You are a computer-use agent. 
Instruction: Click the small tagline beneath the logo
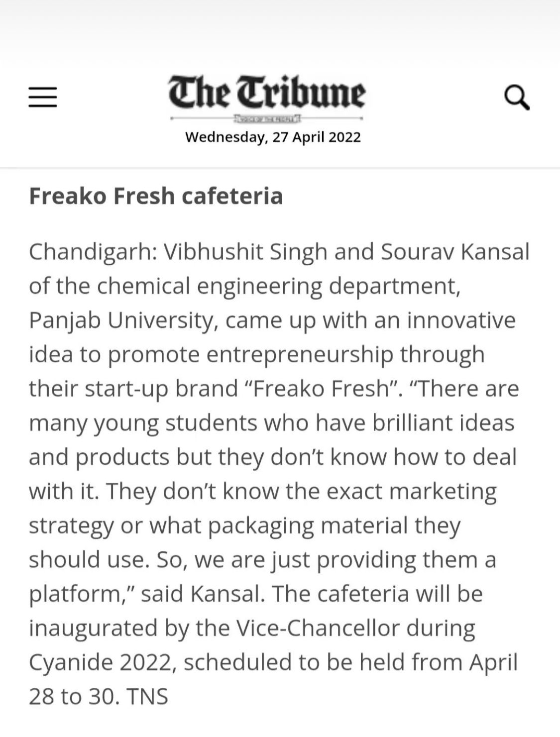click(x=267, y=118)
